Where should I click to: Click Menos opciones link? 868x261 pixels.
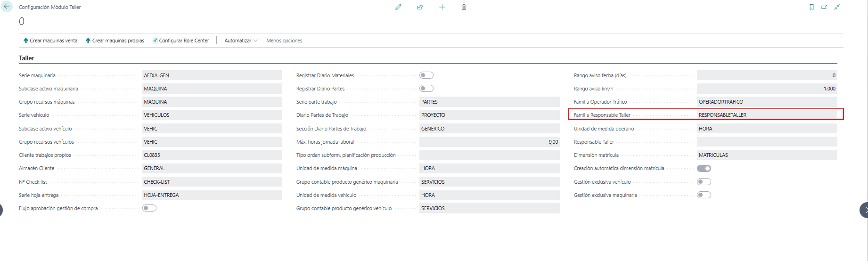[284, 41]
